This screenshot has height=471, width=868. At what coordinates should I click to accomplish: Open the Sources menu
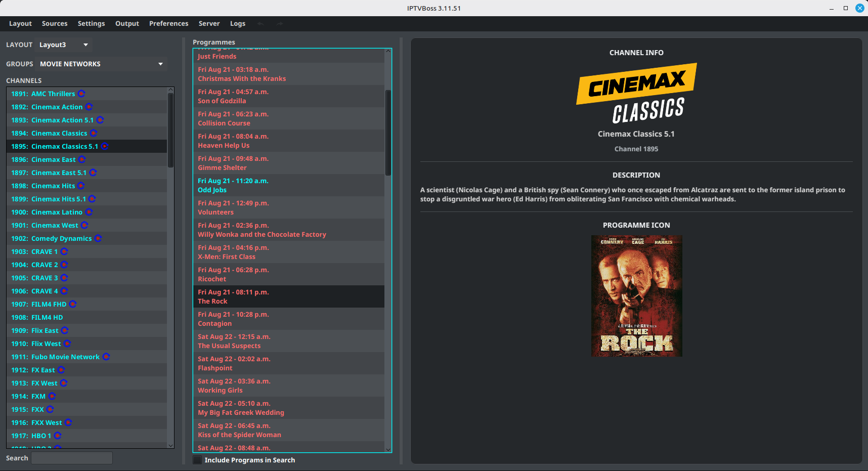[55, 23]
